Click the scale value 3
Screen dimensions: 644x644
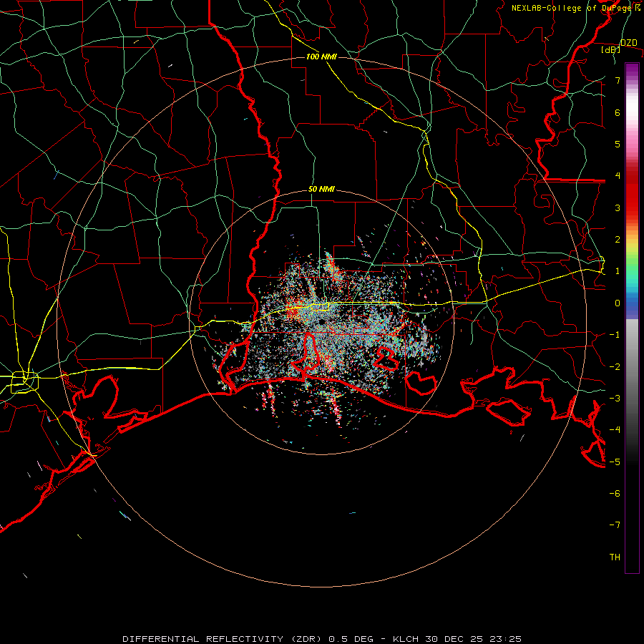point(618,208)
